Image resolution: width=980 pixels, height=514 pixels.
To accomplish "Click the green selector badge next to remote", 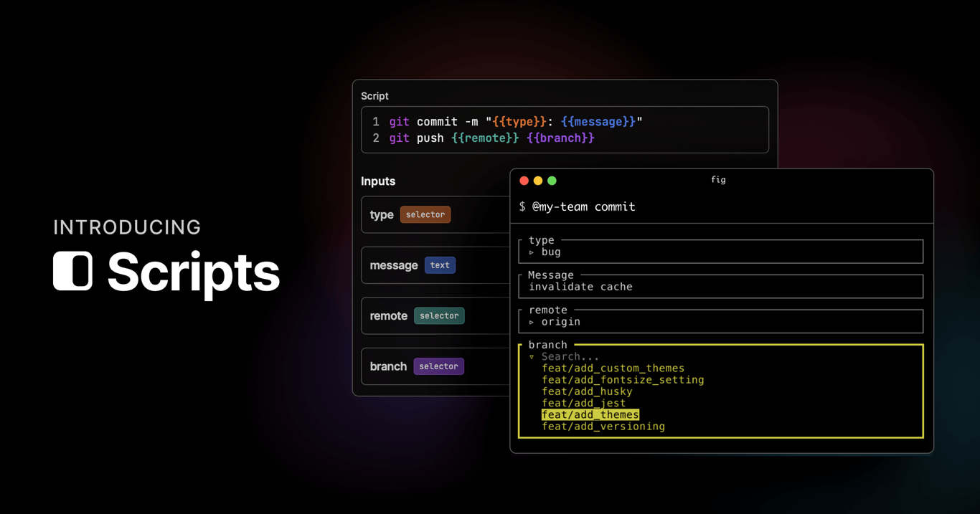I will click(438, 315).
